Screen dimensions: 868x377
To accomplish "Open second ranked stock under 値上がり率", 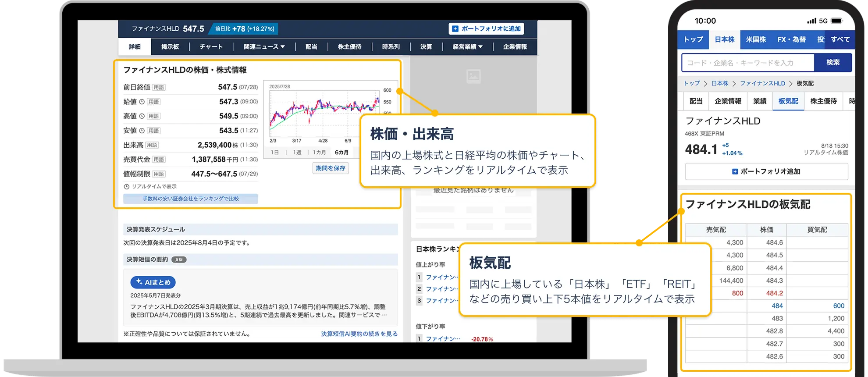I will [443, 289].
